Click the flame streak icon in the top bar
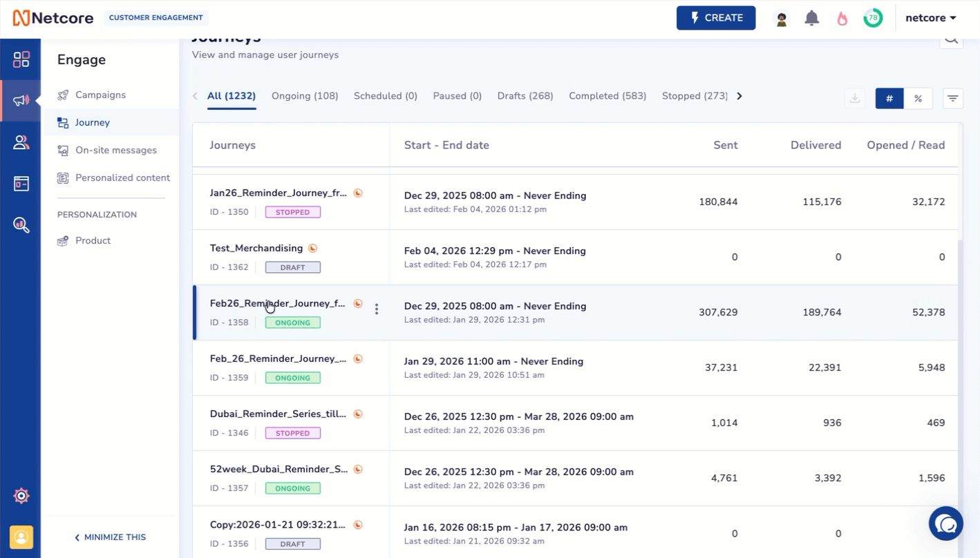This screenshot has height=558, width=980. coord(842,18)
